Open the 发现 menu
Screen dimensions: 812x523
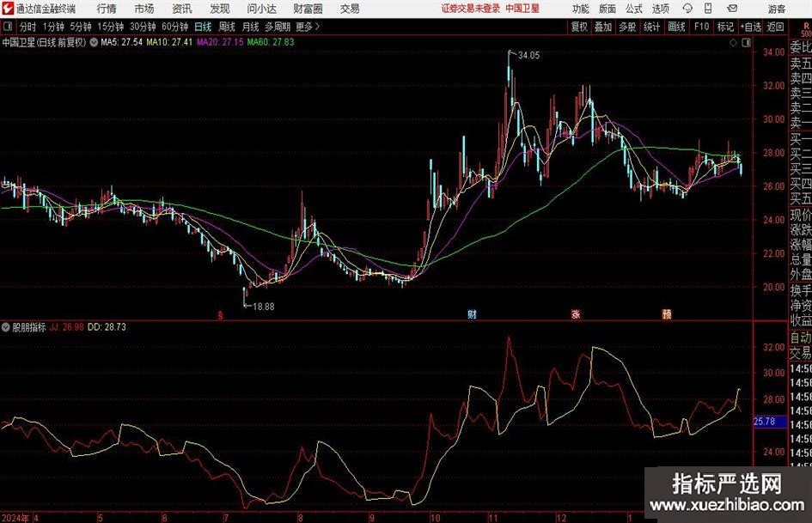[x=220, y=9]
